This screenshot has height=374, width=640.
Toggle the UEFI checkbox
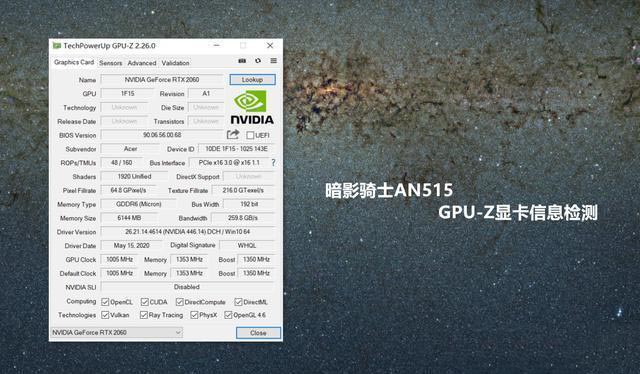click(x=250, y=135)
